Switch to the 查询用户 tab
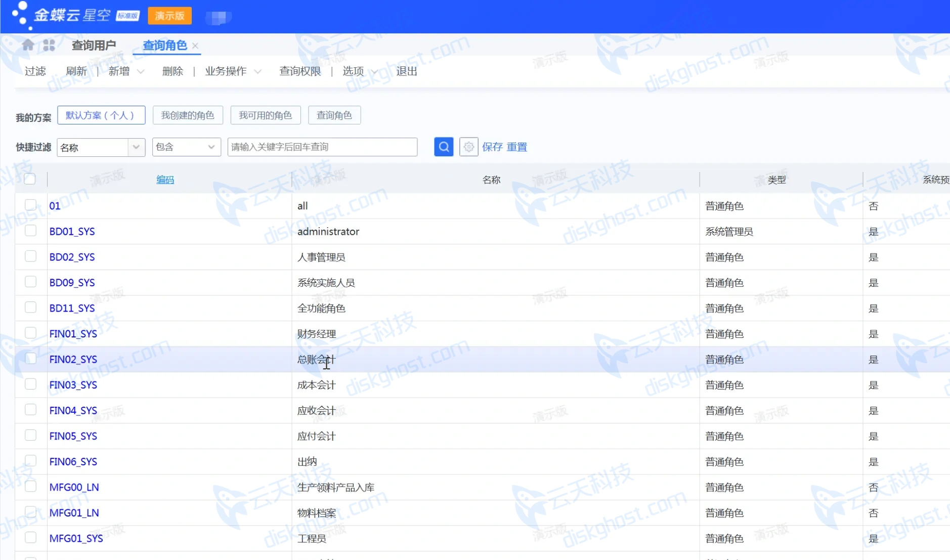950x560 pixels. coord(94,46)
